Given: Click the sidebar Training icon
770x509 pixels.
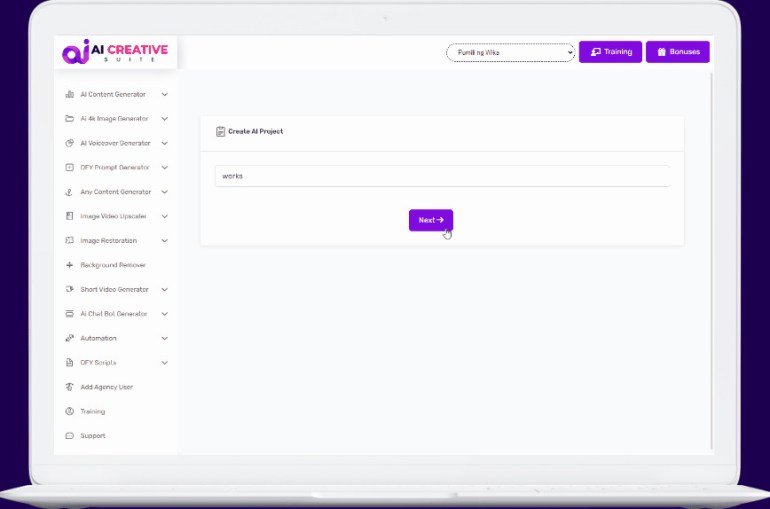Looking at the screenshot, I should tap(70, 411).
